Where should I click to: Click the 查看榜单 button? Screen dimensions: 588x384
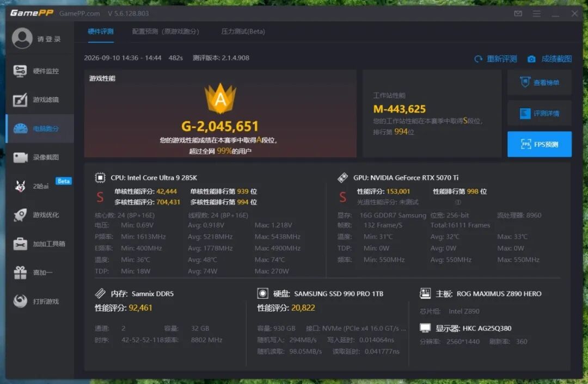tap(539, 83)
